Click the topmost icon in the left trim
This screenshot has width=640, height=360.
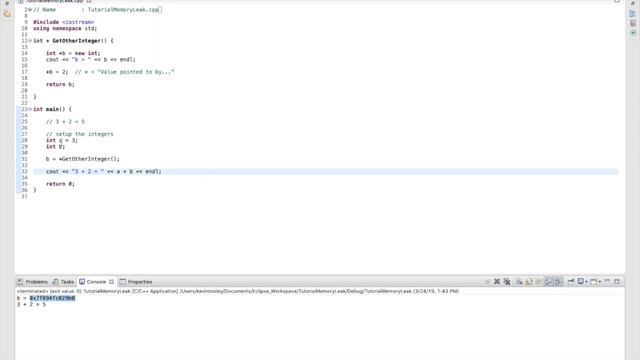tap(7, 3)
